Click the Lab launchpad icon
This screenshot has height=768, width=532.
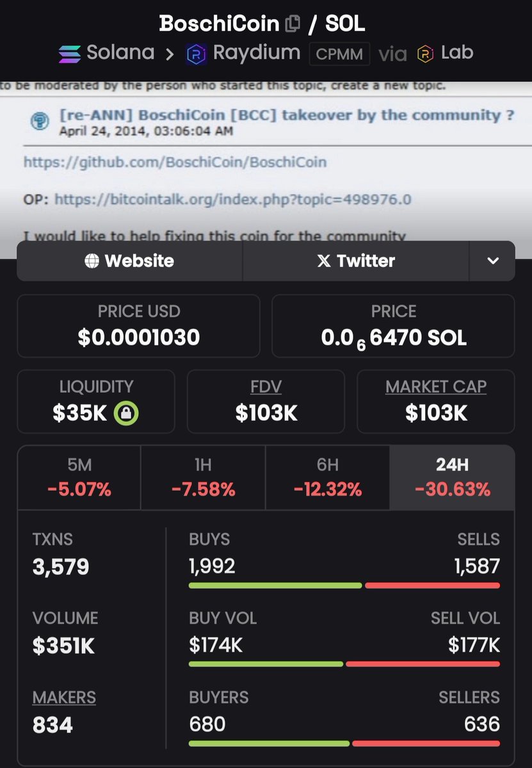click(425, 54)
